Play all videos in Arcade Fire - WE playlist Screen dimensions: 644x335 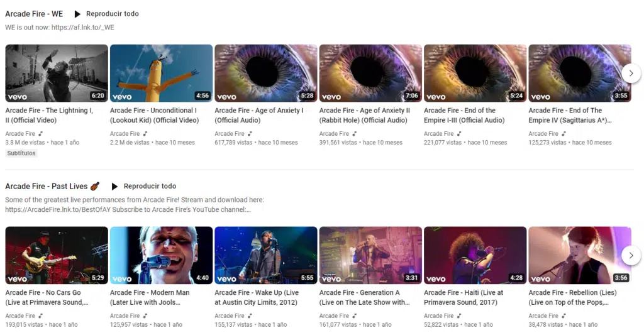pyautogui.click(x=106, y=14)
